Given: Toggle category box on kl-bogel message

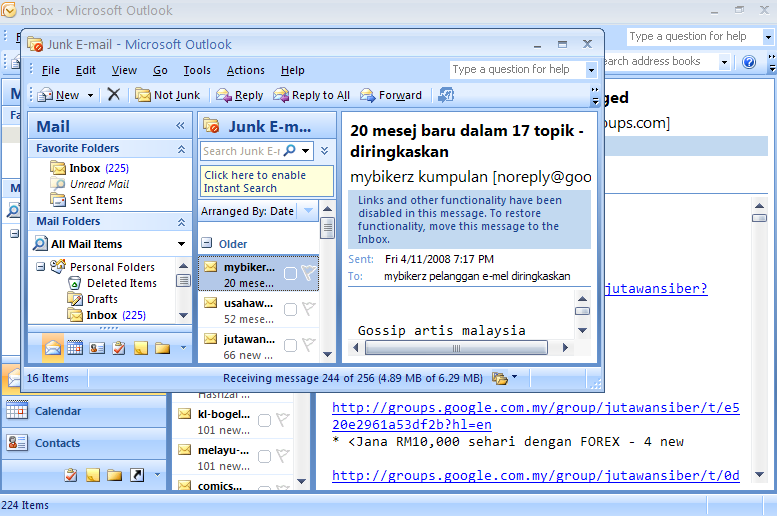Looking at the screenshot, I should (x=264, y=420).
